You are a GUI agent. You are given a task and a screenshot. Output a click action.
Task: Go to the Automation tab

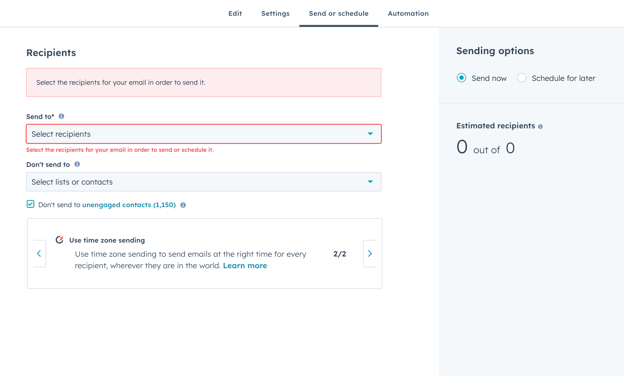coord(408,14)
